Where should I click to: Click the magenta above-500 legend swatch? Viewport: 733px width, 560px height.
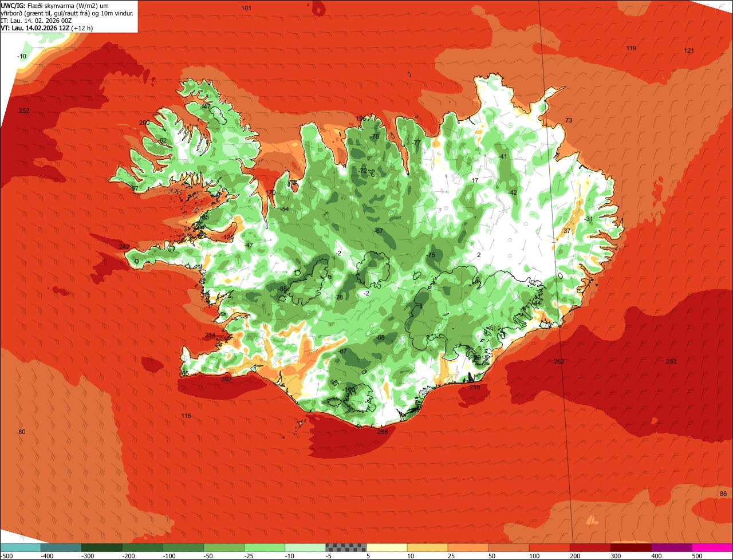tap(712, 547)
